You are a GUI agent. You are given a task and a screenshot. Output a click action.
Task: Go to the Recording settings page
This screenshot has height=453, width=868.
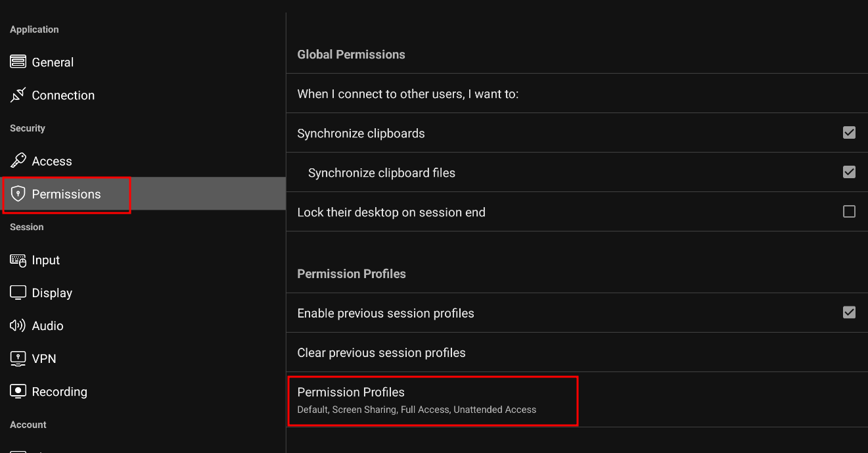[x=143, y=391]
